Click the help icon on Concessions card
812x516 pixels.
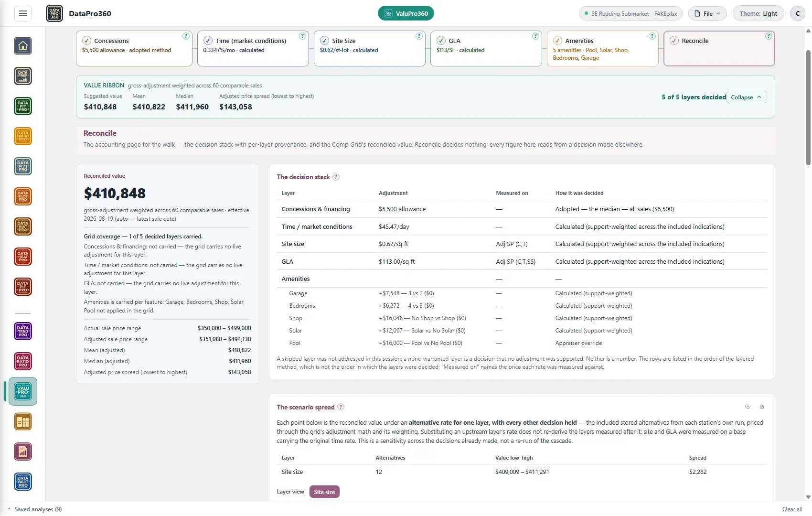point(186,36)
